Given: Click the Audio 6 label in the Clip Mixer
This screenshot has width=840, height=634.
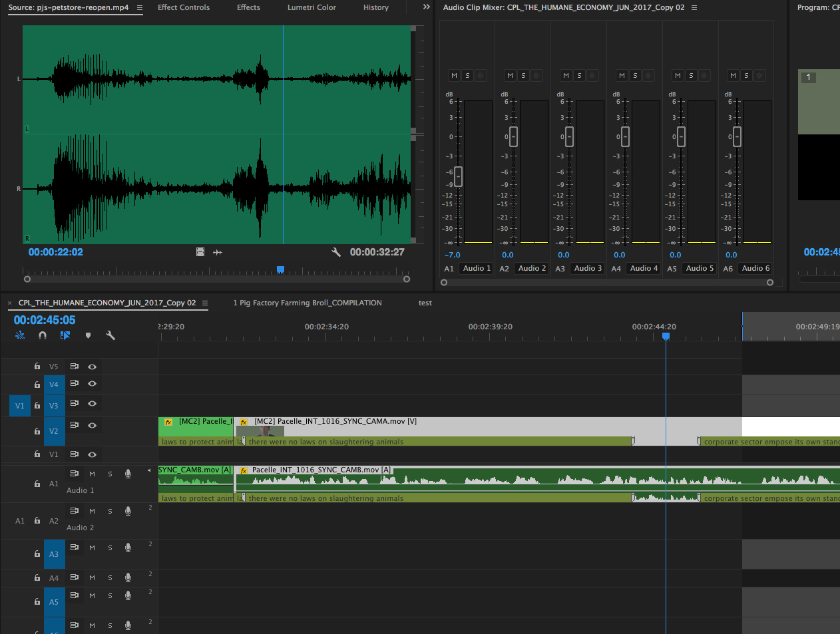Looking at the screenshot, I should (755, 268).
